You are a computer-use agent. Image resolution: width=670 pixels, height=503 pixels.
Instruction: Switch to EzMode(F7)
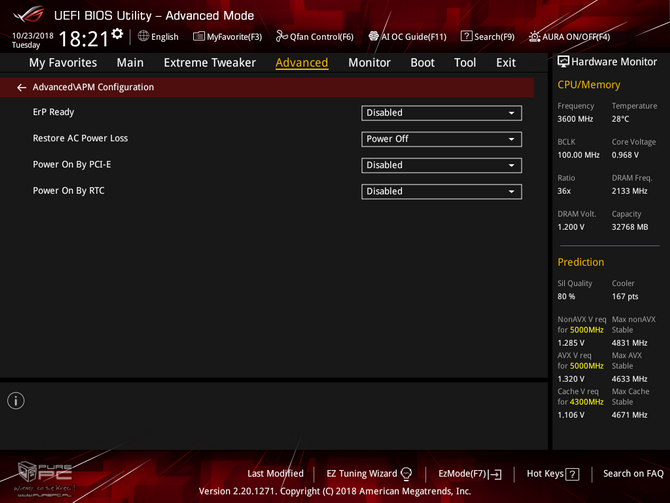470,474
